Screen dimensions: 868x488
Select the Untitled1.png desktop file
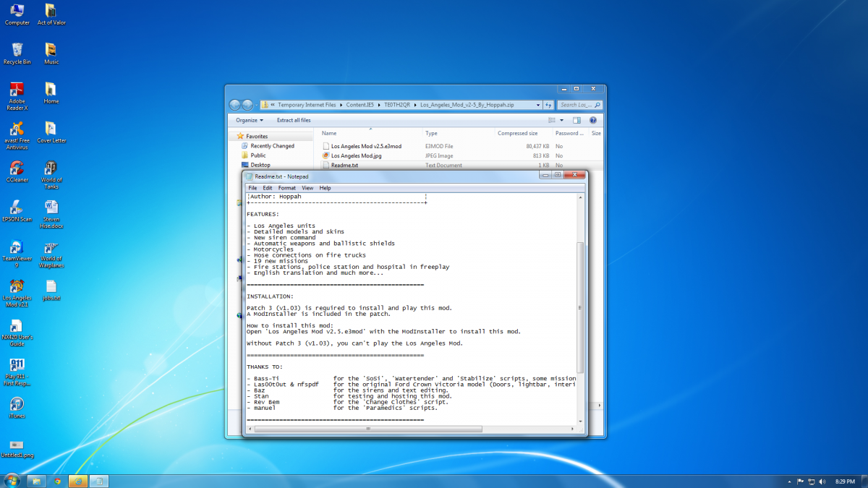pyautogui.click(x=17, y=448)
